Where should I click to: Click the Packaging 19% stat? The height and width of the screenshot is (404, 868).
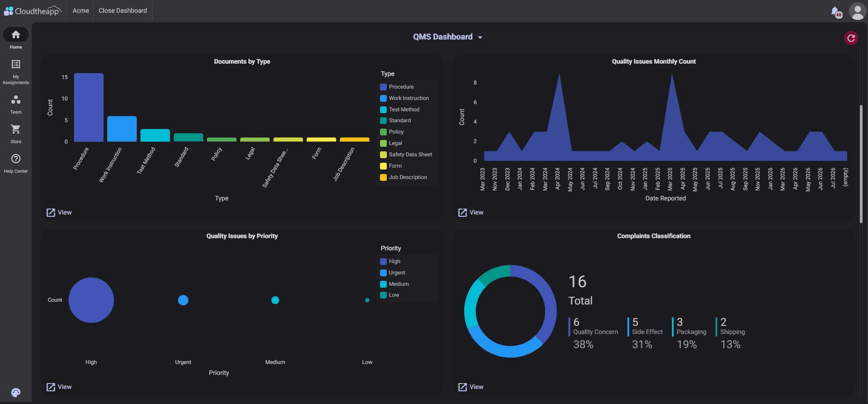[689, 333]
